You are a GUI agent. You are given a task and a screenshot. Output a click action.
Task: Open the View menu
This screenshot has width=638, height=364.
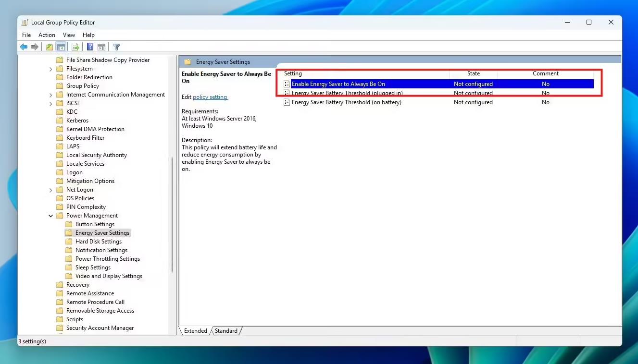[x=69, y=35]
